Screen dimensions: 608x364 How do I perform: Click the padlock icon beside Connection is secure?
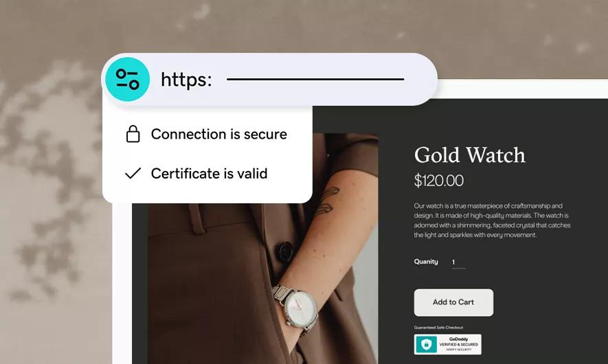(133, 134)
